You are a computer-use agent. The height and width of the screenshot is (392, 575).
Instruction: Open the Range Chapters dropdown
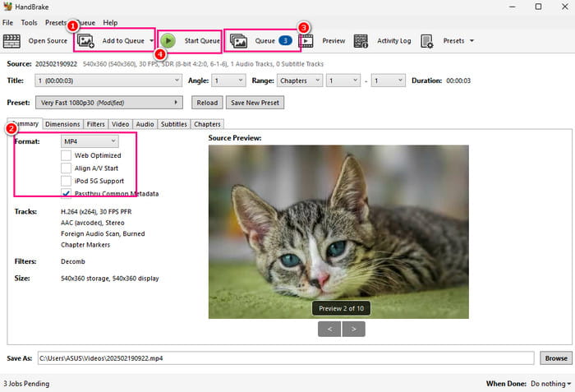click(x=300, y=81)
